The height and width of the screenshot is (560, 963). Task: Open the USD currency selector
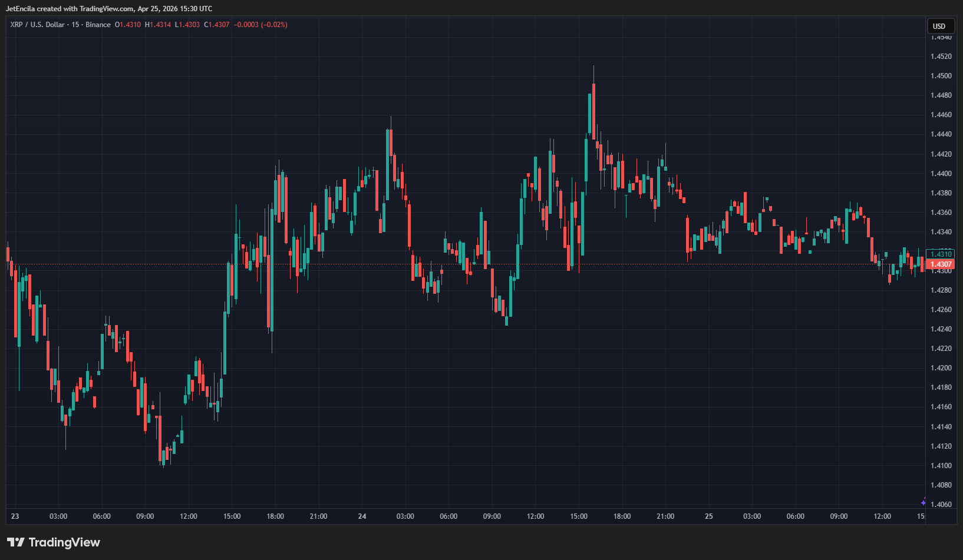pos(939,26)
